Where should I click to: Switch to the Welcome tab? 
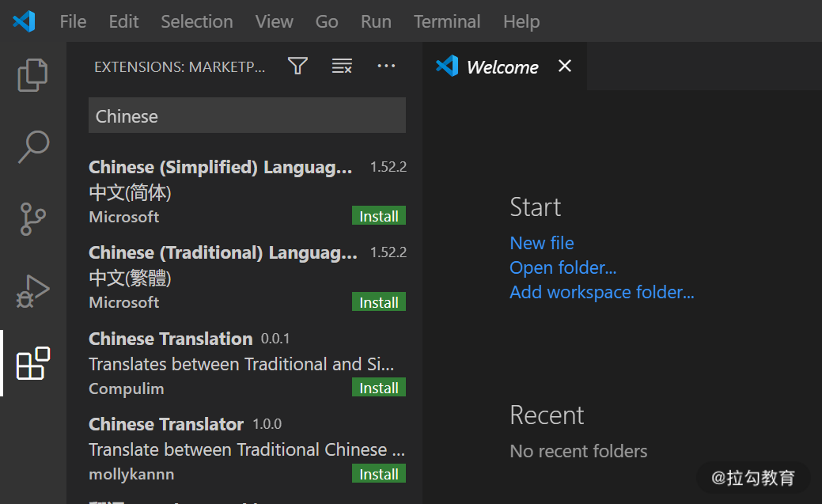pos(502,67)
